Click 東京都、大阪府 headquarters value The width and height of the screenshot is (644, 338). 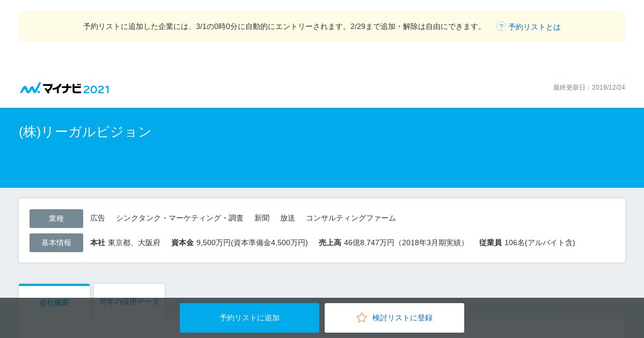click(x=134, y=243)
